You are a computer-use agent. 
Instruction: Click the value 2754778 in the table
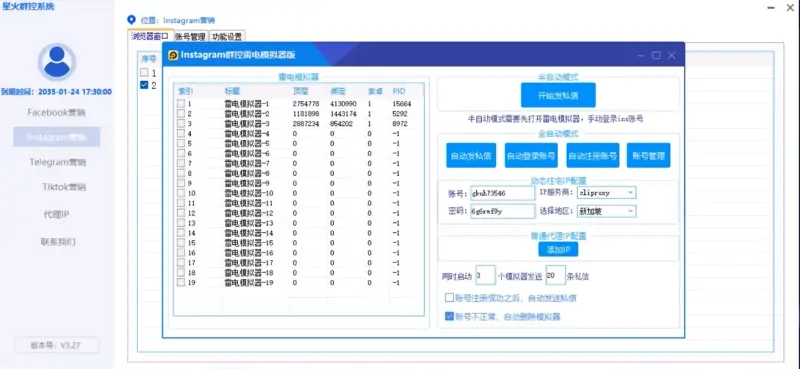[306, 104]
